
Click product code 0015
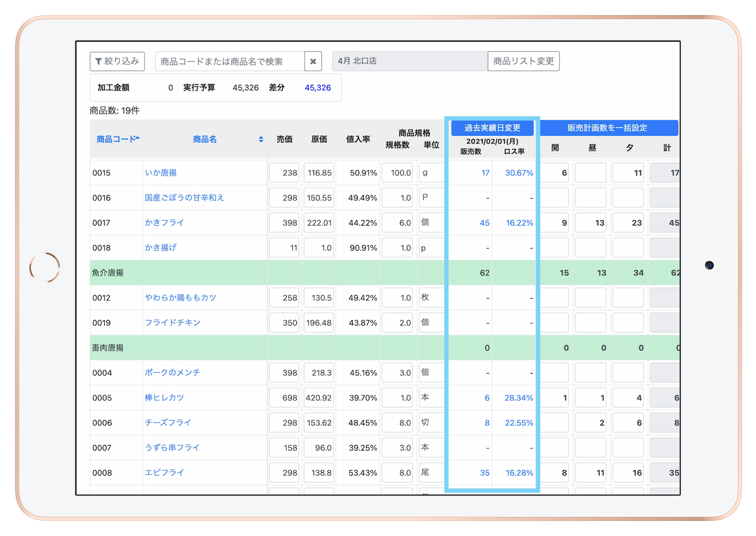102,173
